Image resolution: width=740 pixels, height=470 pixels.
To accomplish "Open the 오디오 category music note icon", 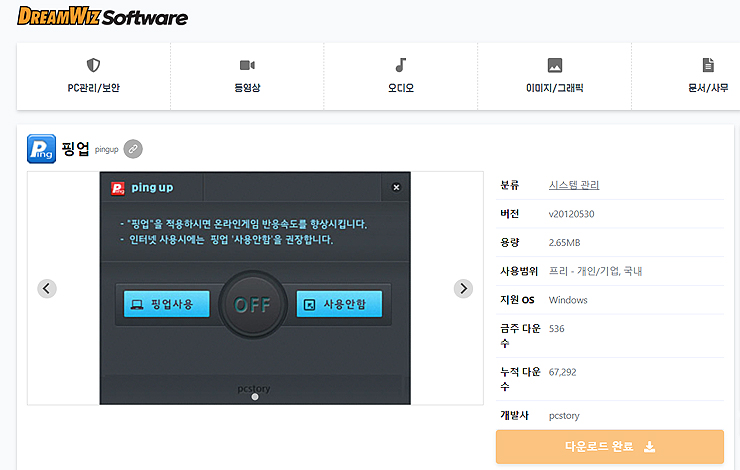I will coord(401,65).
